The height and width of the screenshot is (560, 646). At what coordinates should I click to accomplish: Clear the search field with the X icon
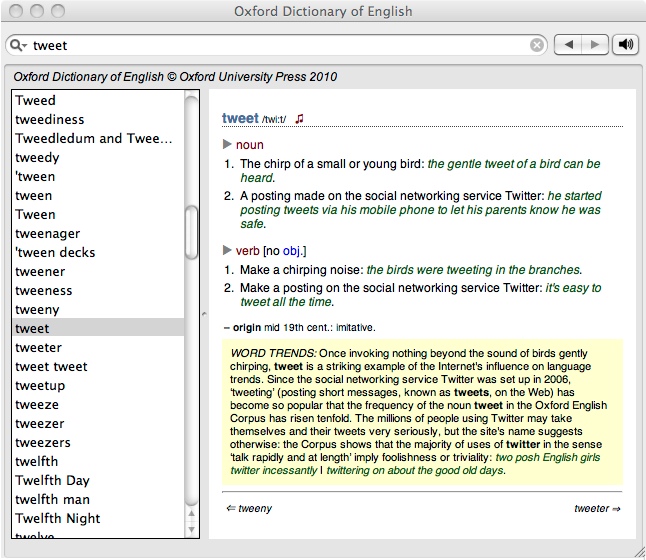coord(537,45)
